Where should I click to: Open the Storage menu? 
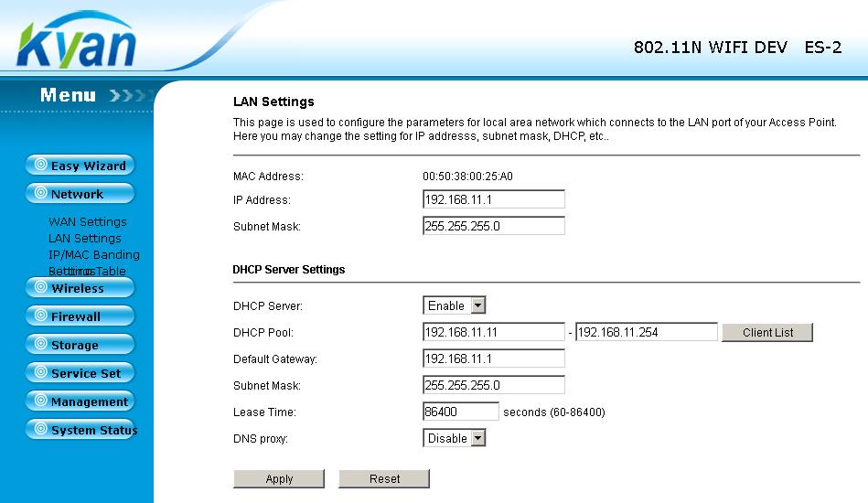coord(80,344)
